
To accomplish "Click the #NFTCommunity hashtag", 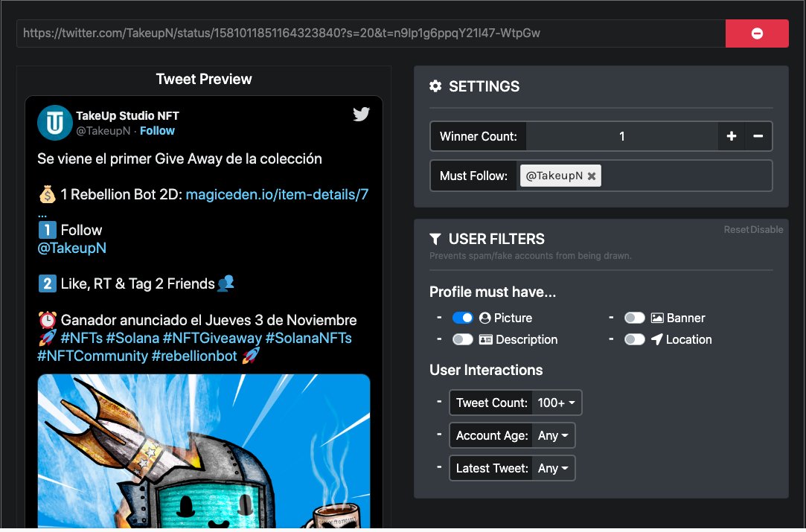I will tap(92, 356).
